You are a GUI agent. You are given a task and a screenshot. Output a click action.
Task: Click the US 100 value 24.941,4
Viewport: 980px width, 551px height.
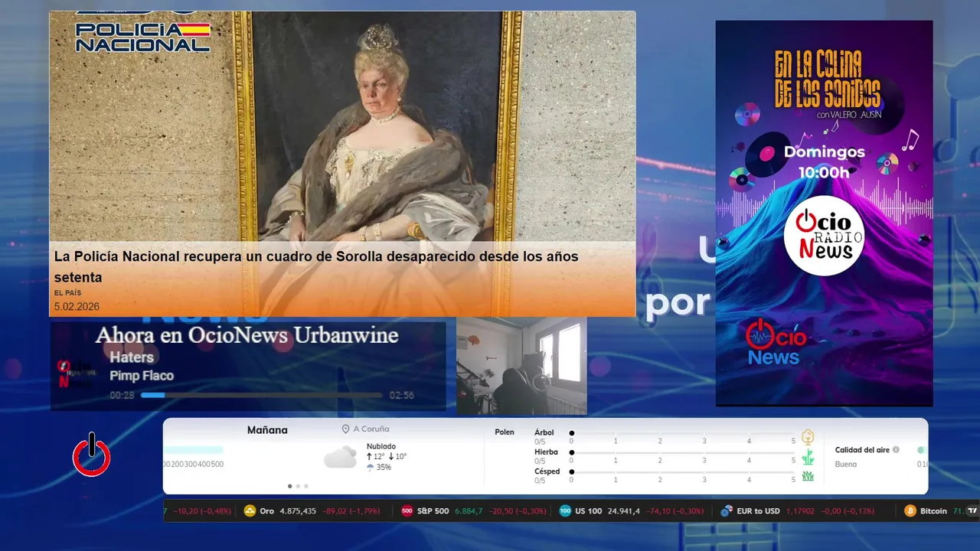tap(624, 511)
